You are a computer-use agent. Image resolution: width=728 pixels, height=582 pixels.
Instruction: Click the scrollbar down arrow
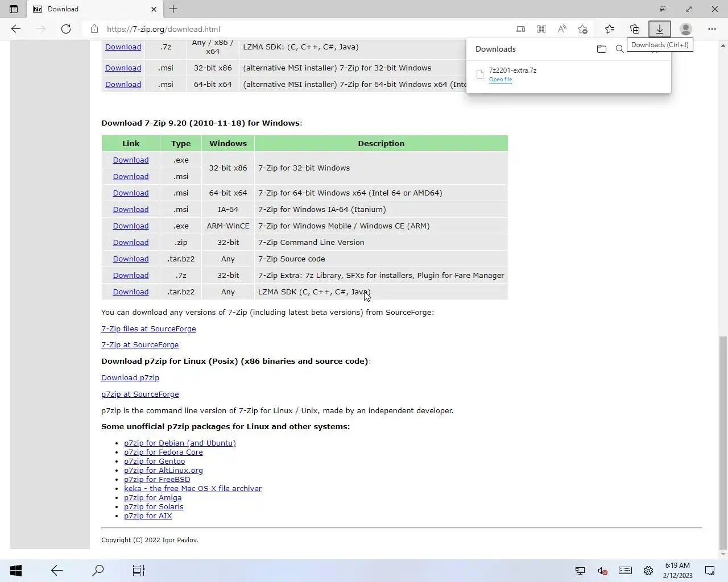723,554
